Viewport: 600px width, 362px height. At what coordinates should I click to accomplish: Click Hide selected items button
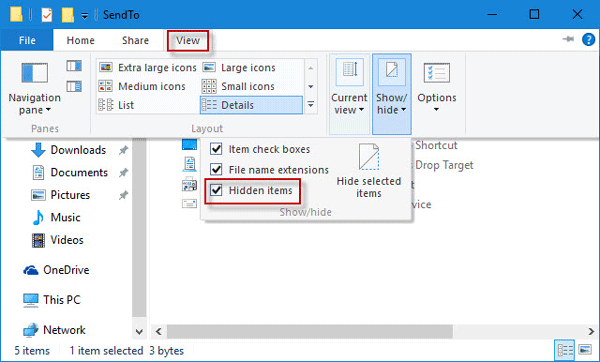[368, 170]
